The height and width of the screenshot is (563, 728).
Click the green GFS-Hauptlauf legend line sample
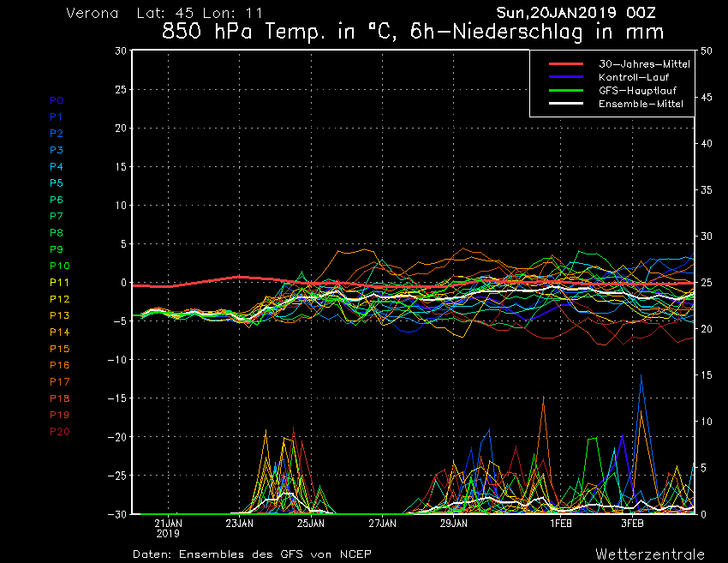point(566,90)
